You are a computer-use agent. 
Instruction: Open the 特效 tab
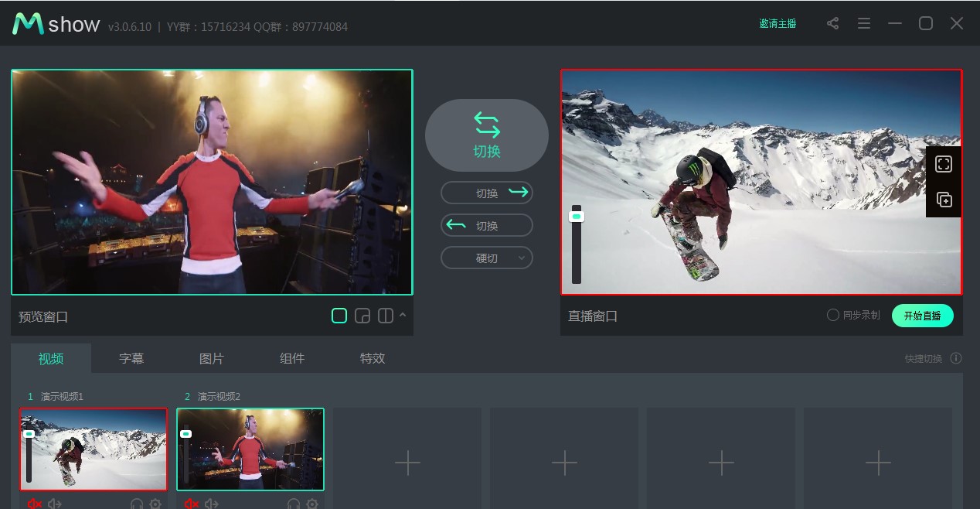click(373, 358)
